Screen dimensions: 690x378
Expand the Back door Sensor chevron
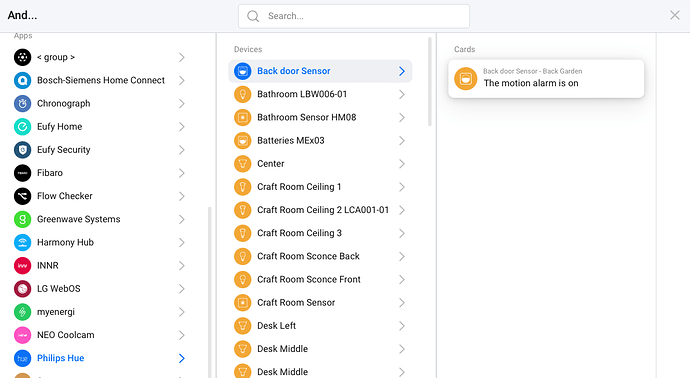(x=401, y=71)
